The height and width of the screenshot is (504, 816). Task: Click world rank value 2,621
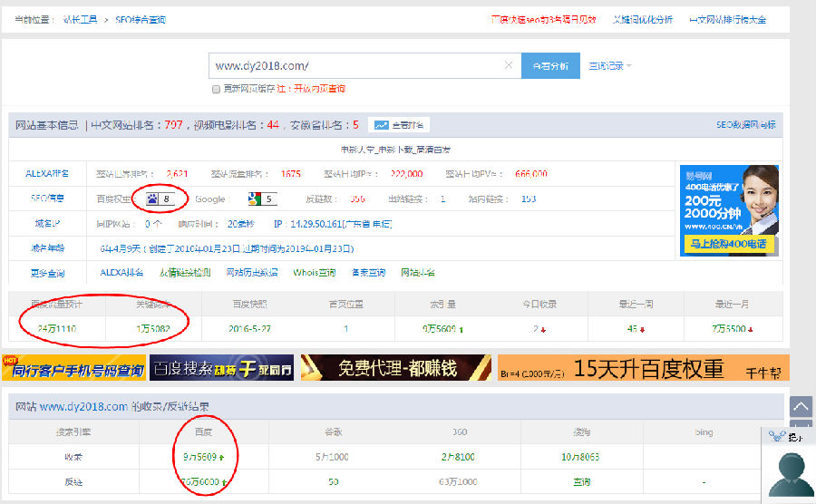[177, 174]
